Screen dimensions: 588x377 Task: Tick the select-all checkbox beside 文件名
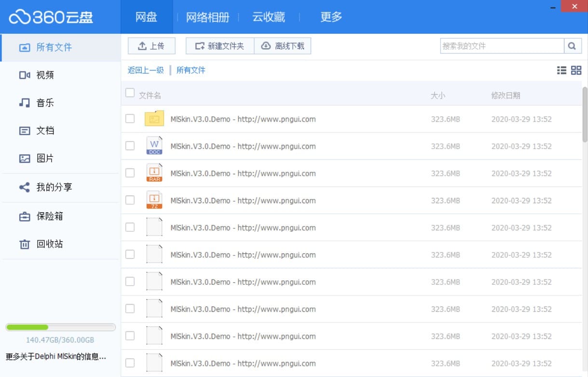pos(130,93)
